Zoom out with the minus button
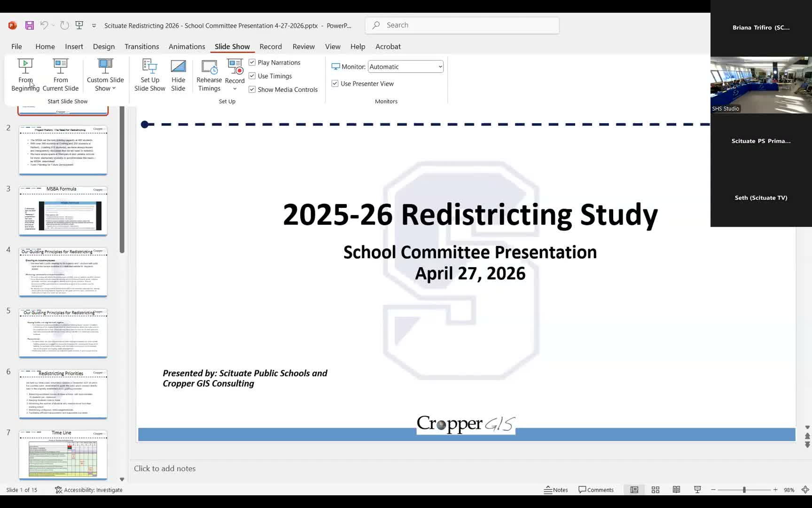 [713, 490]
